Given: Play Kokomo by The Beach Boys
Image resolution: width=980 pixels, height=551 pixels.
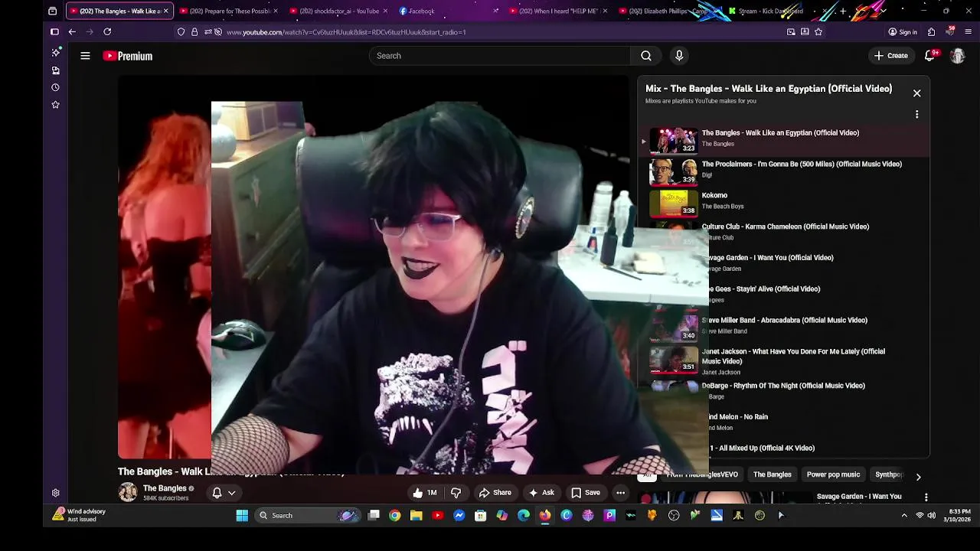Looking at the screenshot, I should [783, 203].
